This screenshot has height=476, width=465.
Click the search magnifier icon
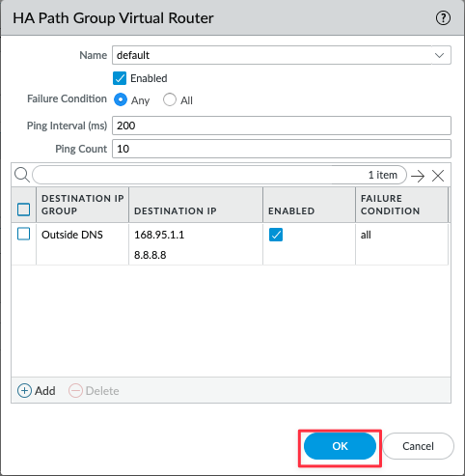[22, 175]
